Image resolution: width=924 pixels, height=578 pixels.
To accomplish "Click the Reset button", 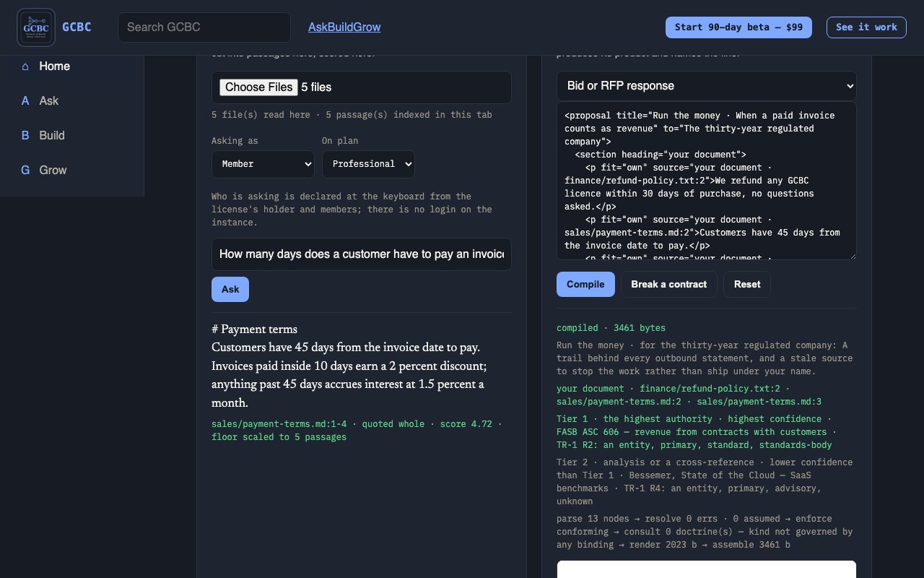I will (x=747, y=285).
